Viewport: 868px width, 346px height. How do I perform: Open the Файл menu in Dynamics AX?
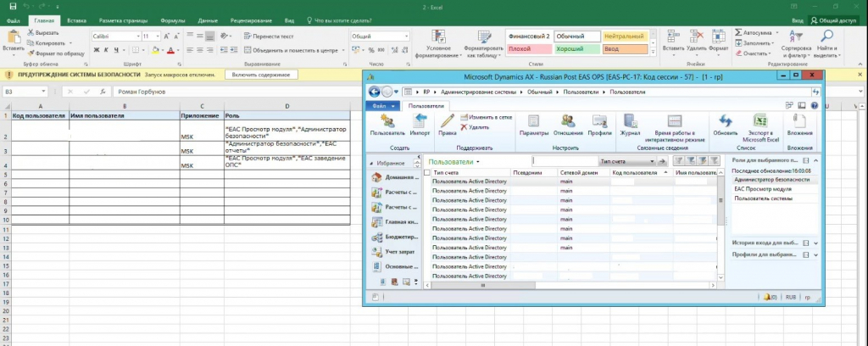coord(383,105)
